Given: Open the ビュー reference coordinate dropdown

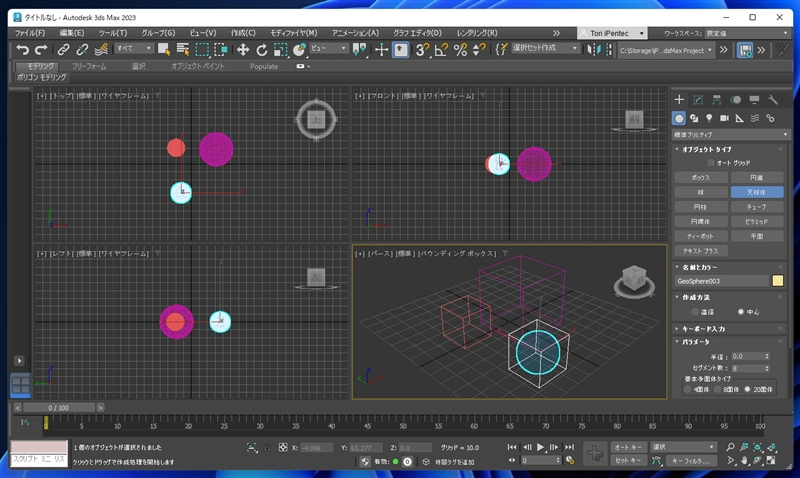Looking at the screenshot, I should 329,48.
